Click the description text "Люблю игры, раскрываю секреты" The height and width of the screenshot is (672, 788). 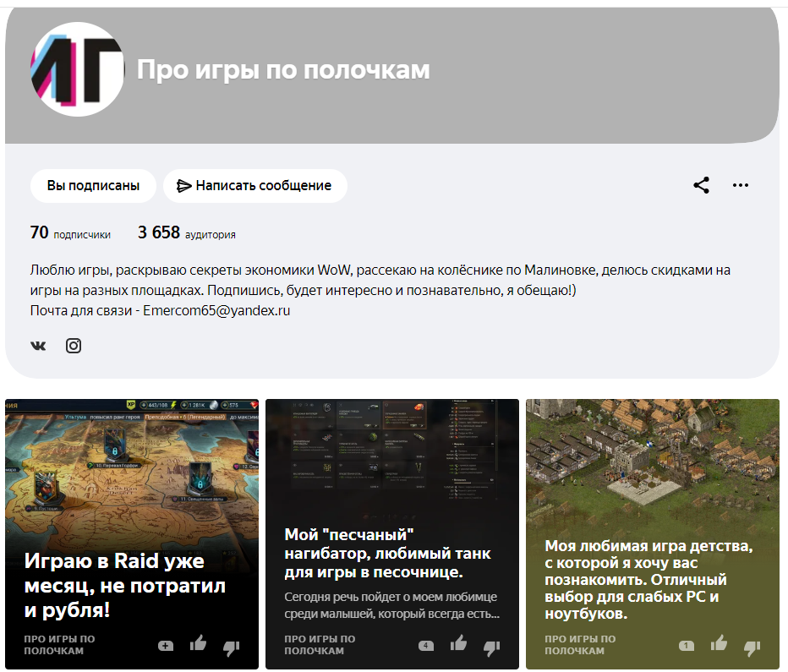pyautogui.click(x=380, y=281)
